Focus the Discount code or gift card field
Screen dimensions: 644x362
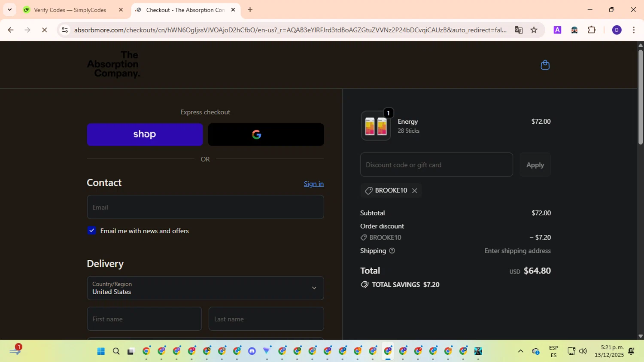(x=437, y=165)
